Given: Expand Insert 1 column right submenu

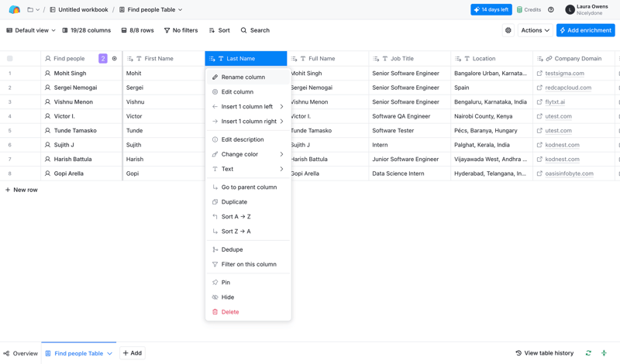Looking at the screenshot, I should tap(248, 122).
